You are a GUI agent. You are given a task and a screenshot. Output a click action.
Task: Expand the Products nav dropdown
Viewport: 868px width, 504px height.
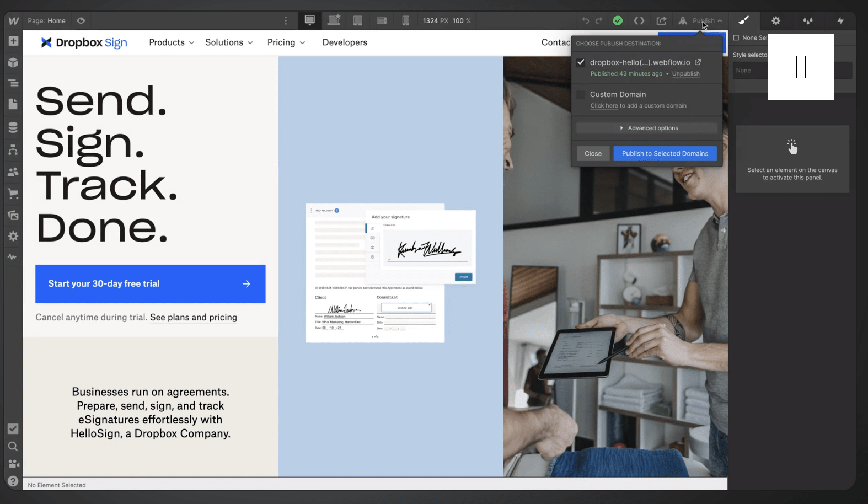click(x=172, y=42)
